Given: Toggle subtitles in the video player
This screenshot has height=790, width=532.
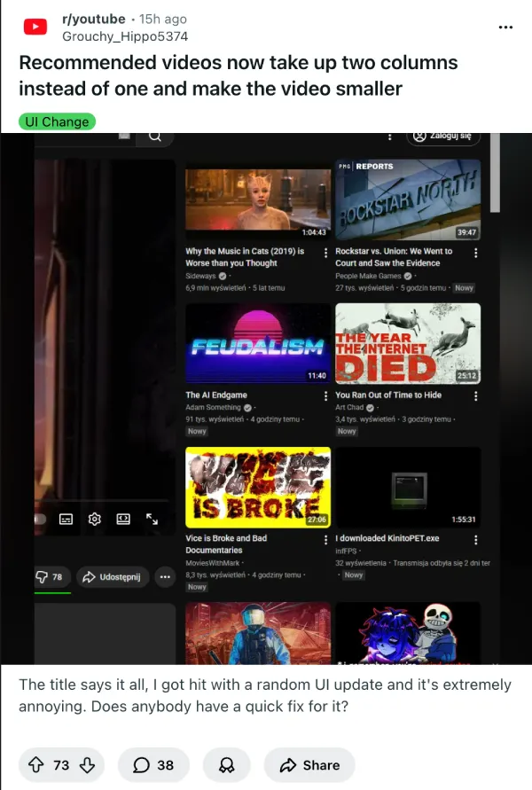Looking at the screenshot, I should click(66, 519).
